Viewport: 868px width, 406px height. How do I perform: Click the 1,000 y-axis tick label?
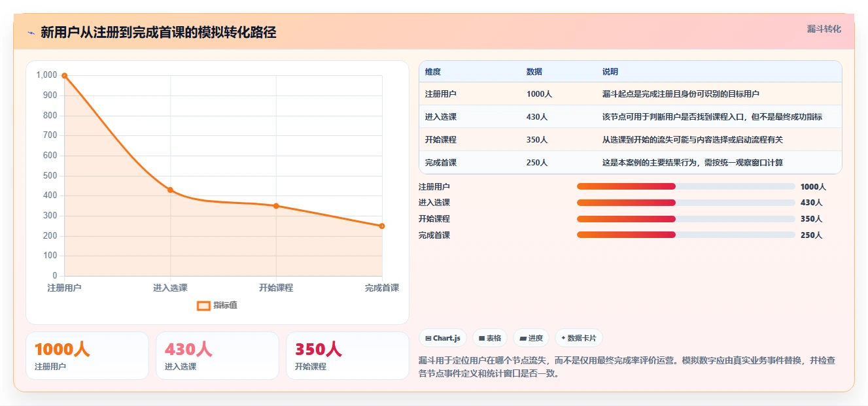[x=47, y=75]
